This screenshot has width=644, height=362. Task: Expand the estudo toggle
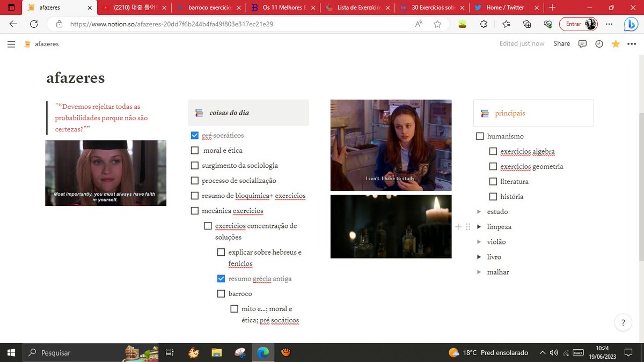pyautogui.click(x=479, y=212)
